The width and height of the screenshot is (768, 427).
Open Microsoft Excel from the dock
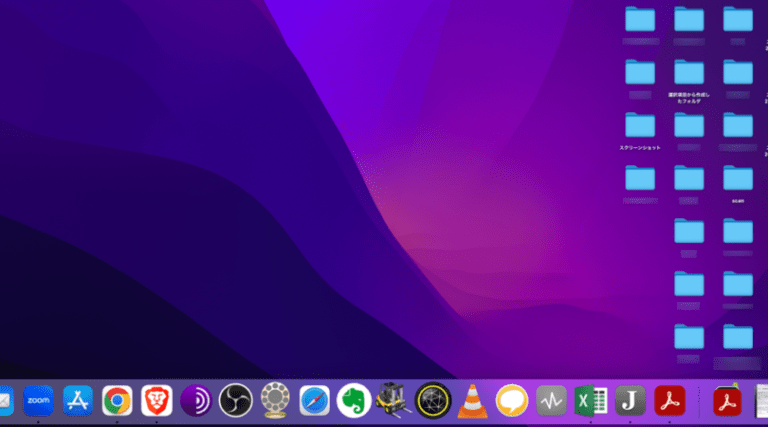[590, 400]
